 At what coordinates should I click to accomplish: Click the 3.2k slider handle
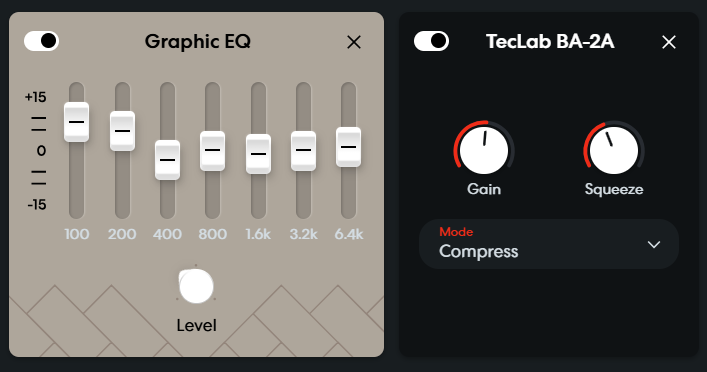pos(303,151)
